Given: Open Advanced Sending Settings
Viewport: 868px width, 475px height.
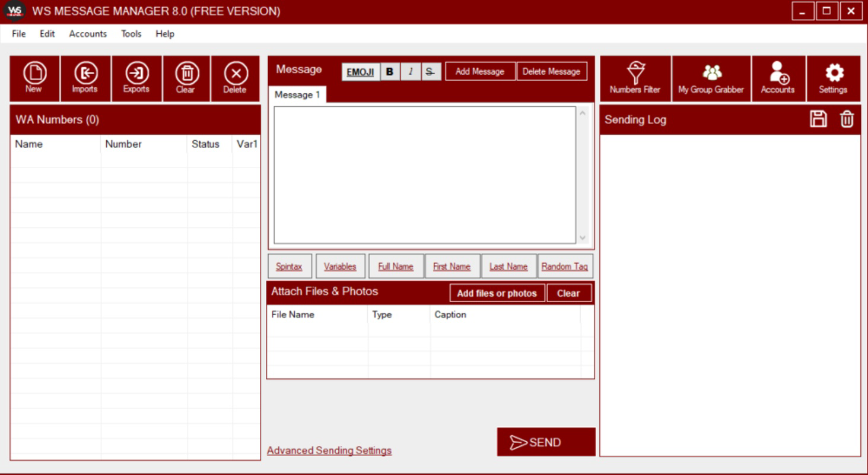Looking at the screenshot, I should (329, 450).
